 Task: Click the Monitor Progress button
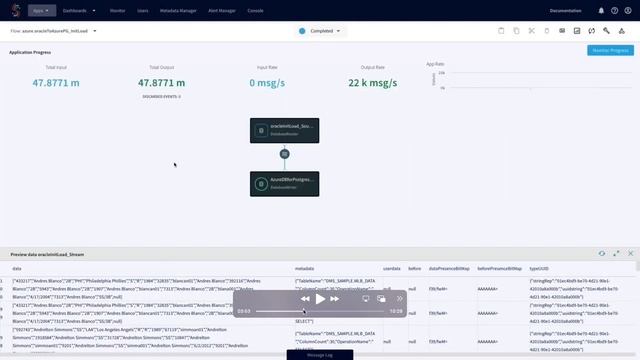point(610,50)
